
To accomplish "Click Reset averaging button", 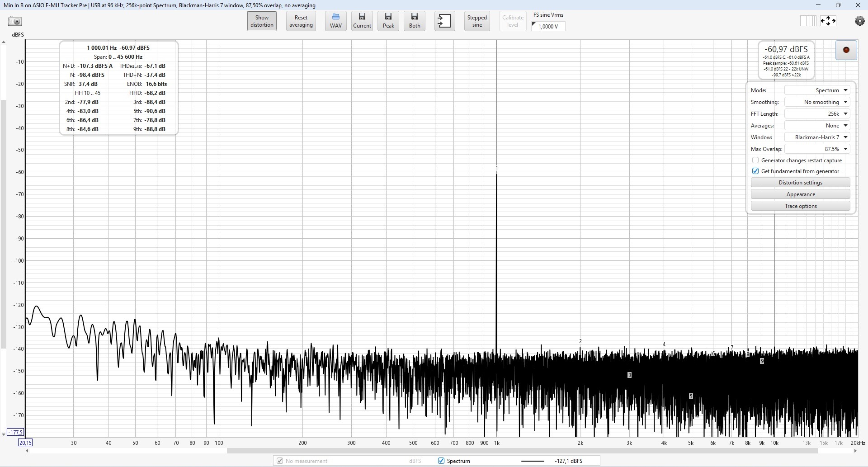I will click(x=301, y=21).
